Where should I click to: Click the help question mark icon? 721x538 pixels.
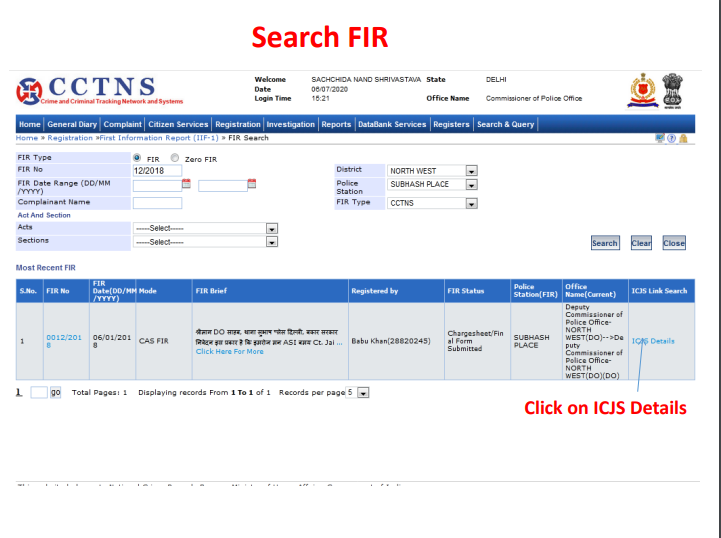point(671,138)
